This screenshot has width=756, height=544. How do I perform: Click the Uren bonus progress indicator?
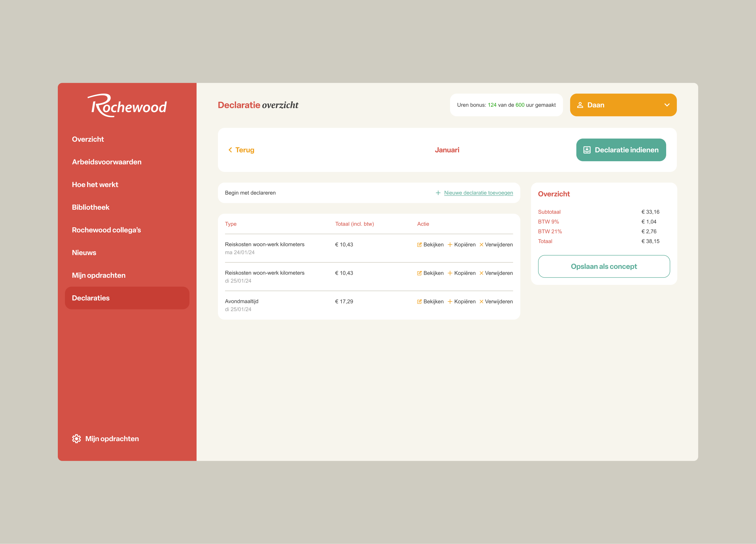(x=506, y=105)
